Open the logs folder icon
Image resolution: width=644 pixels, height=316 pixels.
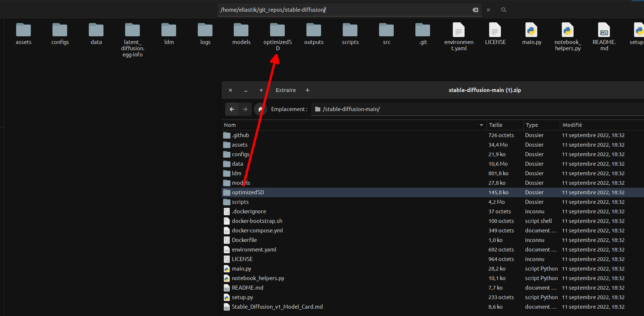tap(205, 30)
